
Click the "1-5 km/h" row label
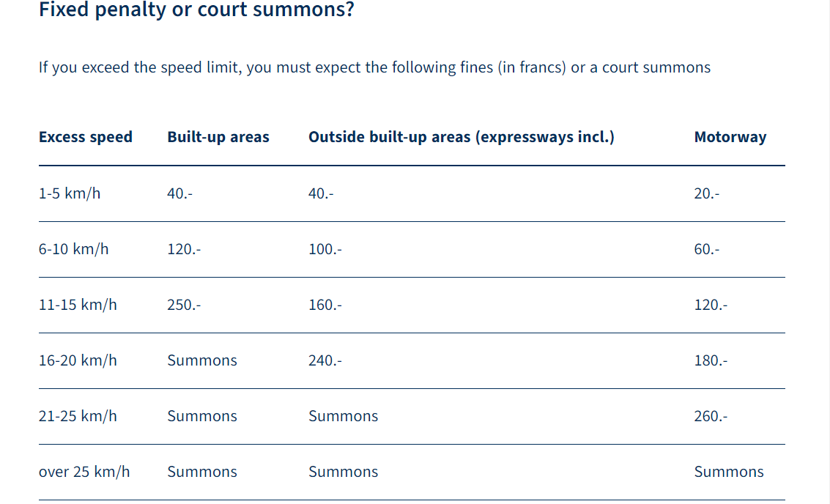70,194
